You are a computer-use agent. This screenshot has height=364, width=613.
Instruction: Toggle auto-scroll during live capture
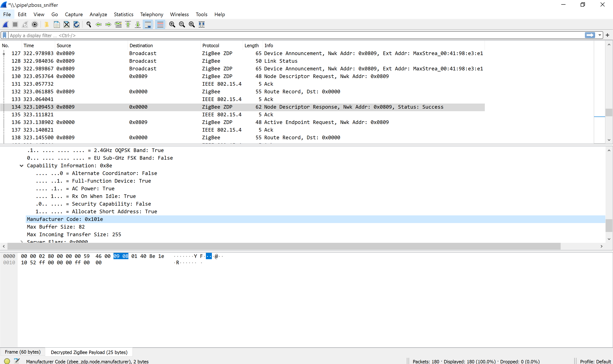[x=148, y=24]
